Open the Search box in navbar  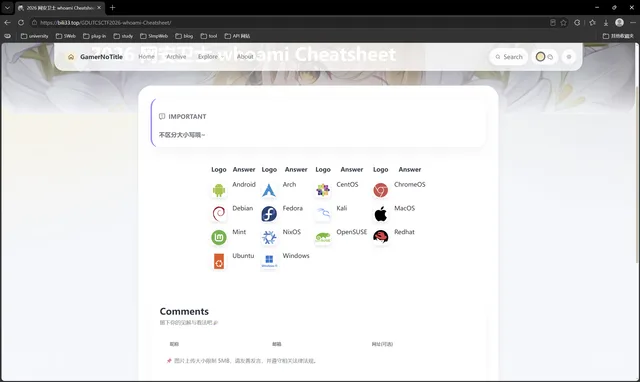[509, 57]
